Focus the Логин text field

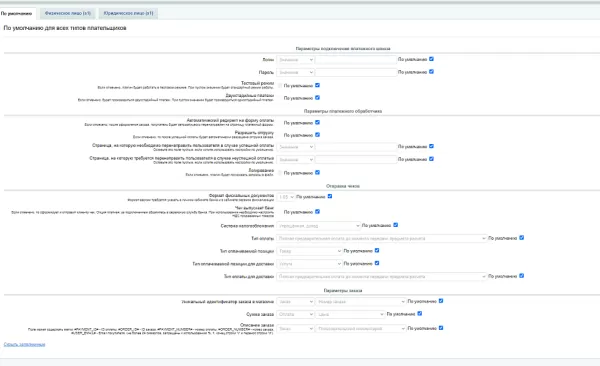pos(356,60)
